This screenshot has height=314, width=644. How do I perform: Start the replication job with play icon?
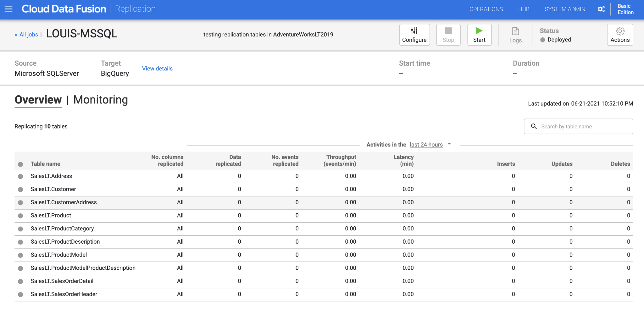pyautogui.click(x=479, y=31)
